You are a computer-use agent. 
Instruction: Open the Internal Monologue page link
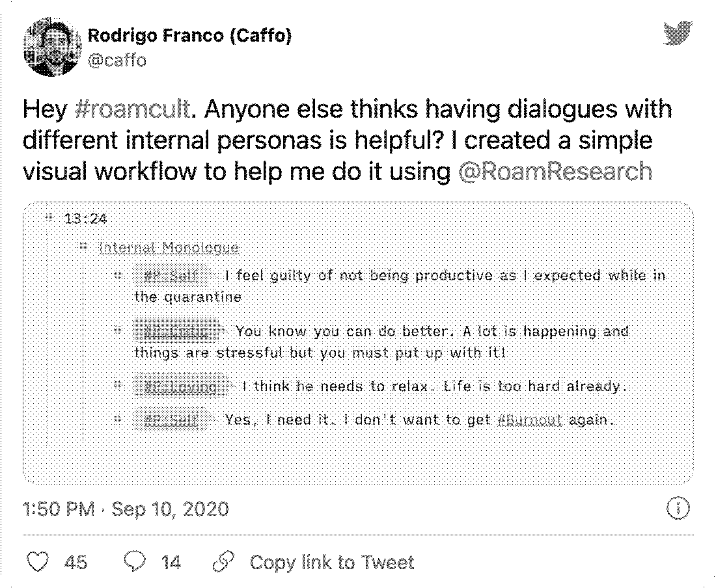pyautogui.click(x=169, y=248)
